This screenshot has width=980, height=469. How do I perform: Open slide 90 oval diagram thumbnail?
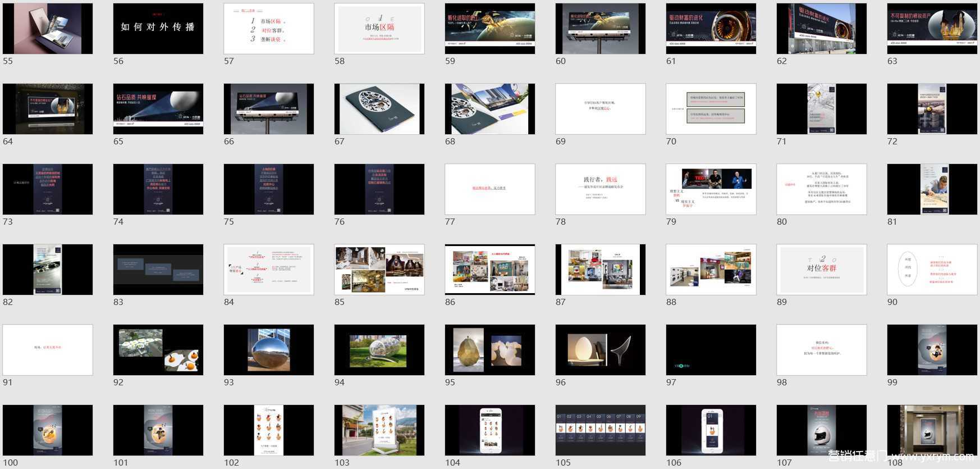(932, 270)
